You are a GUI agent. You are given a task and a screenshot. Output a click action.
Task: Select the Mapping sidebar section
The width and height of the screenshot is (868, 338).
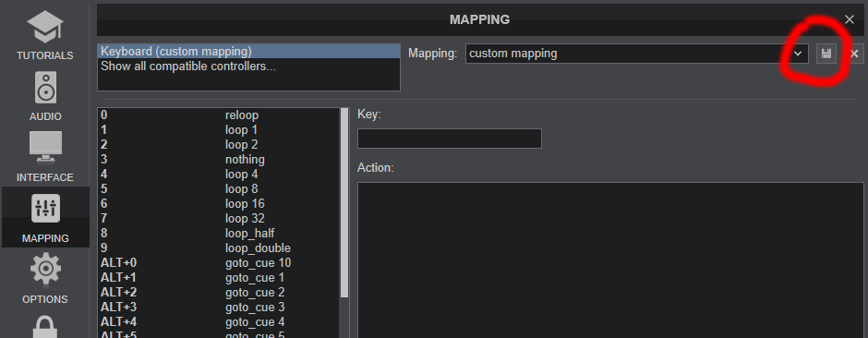(x=45, y=217)
